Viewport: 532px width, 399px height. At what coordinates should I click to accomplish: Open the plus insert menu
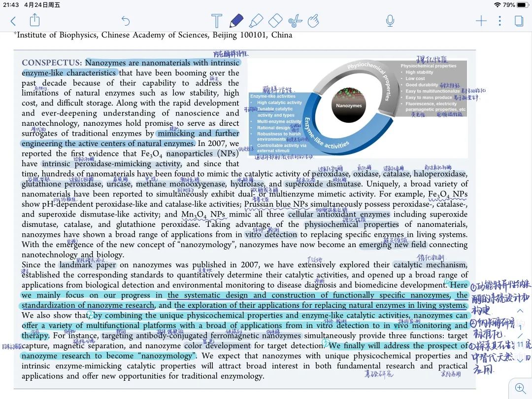point(481,21)
